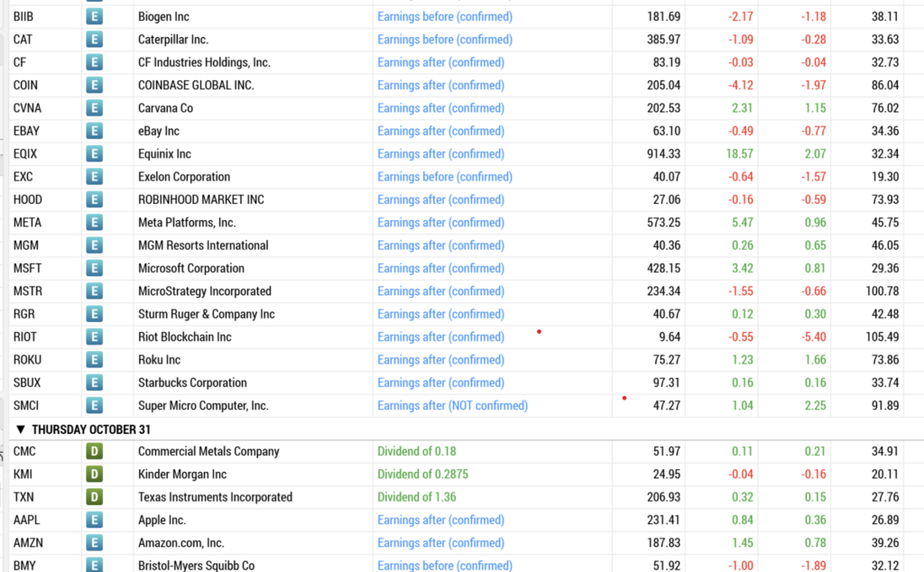Open the Dividend of 0.18 link
This screenshot has height=572, width=924.
pyautogui.click(x=417, y=451)
